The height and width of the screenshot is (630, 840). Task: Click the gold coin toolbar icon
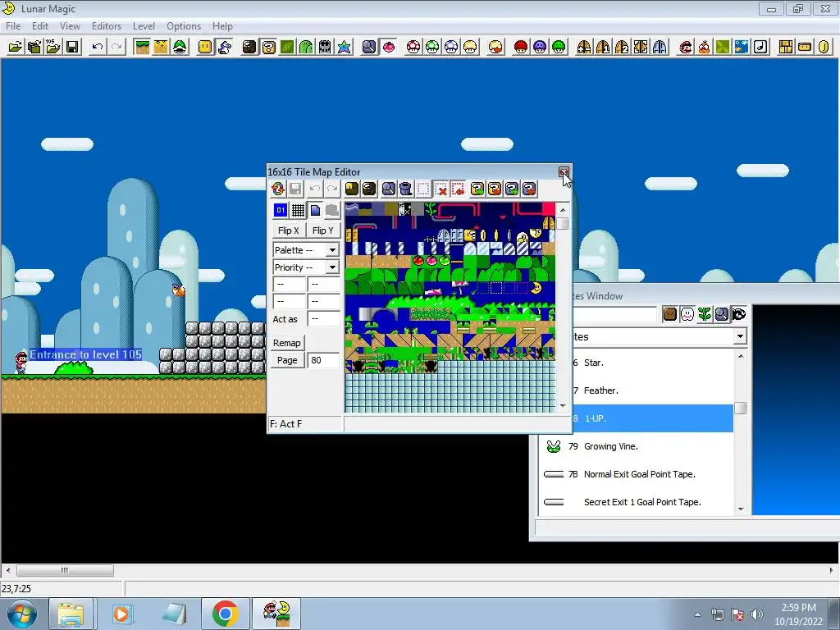pyautogui.click(x=824, y=47)
